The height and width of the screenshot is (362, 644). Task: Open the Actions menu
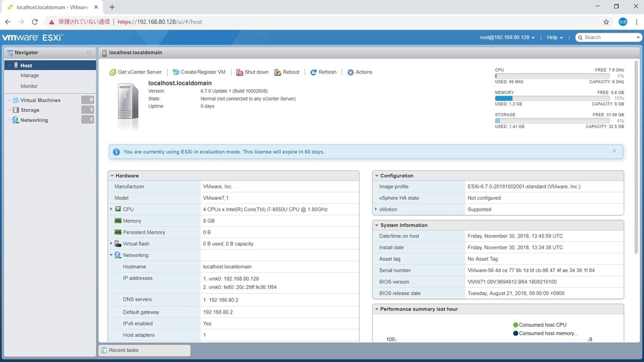360,72
